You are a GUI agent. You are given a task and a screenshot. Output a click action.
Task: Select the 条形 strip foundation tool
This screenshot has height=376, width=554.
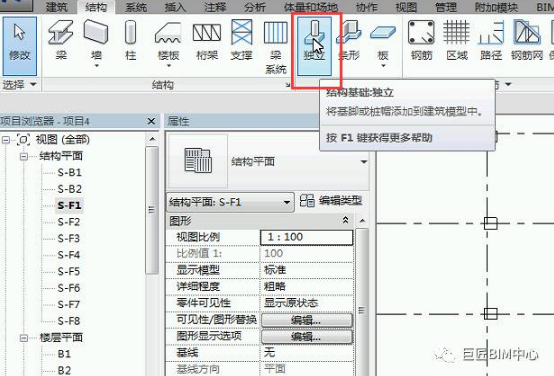click(x=348, y=41)
